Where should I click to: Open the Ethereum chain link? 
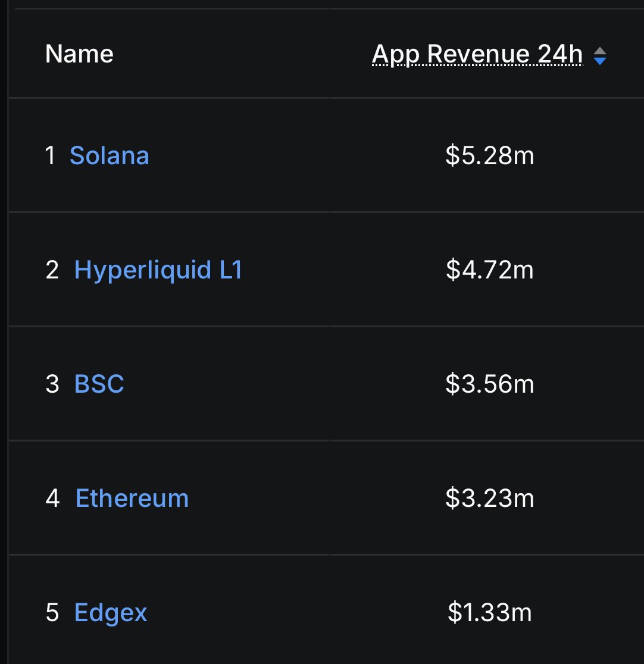click(132, 498)
